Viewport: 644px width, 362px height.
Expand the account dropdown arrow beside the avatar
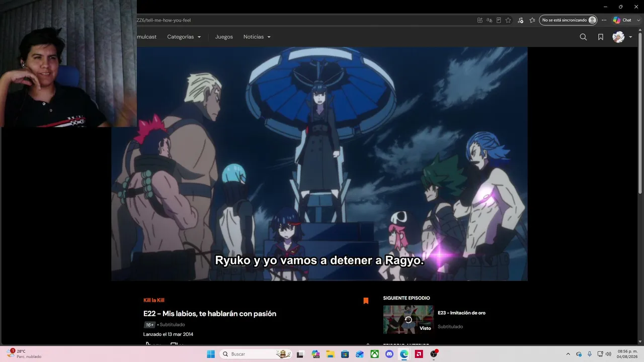click(x=630, y=37)
